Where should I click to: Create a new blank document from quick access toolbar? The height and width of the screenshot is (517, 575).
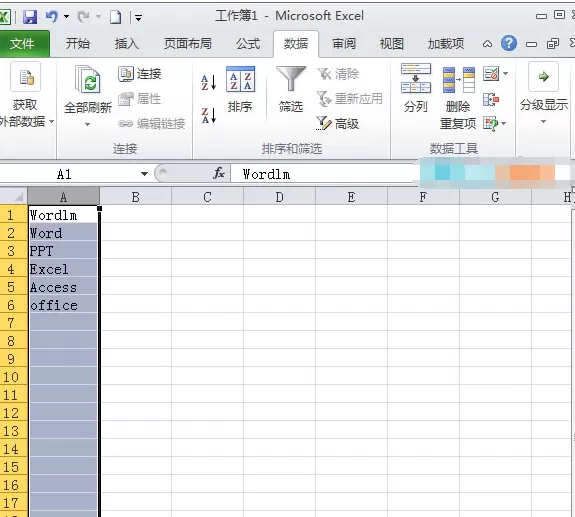pyautogui.click(x=116, y=17)
